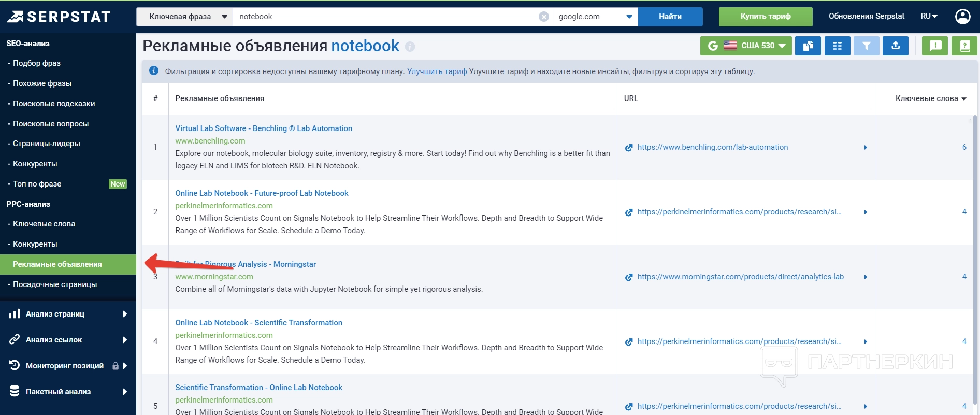Select Рекламные объявления in the sidebar
The height and width of the screenshot is (415, 980).
[68, 264]
